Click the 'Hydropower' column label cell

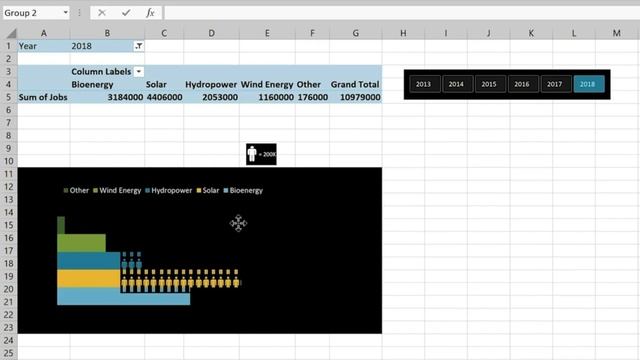coord(211,84)
